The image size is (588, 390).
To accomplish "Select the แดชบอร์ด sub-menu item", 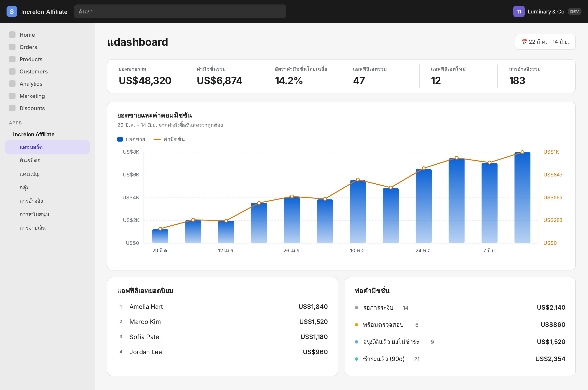I will (x=47, y=147).
